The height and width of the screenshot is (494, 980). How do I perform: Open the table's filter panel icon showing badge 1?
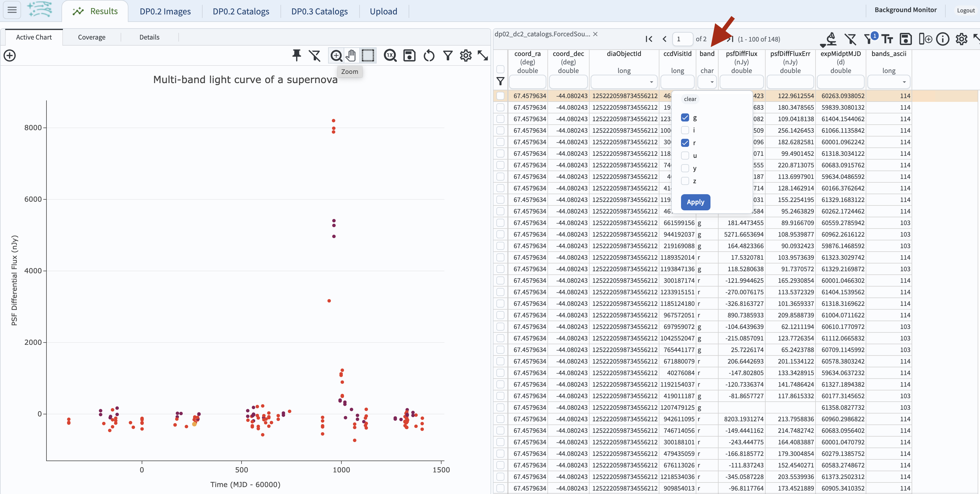coord(869,39)
